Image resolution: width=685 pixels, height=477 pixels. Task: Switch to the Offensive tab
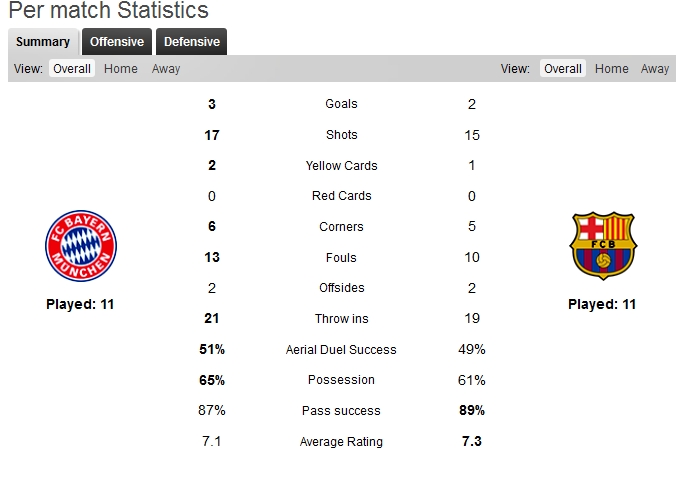point(117,42)
